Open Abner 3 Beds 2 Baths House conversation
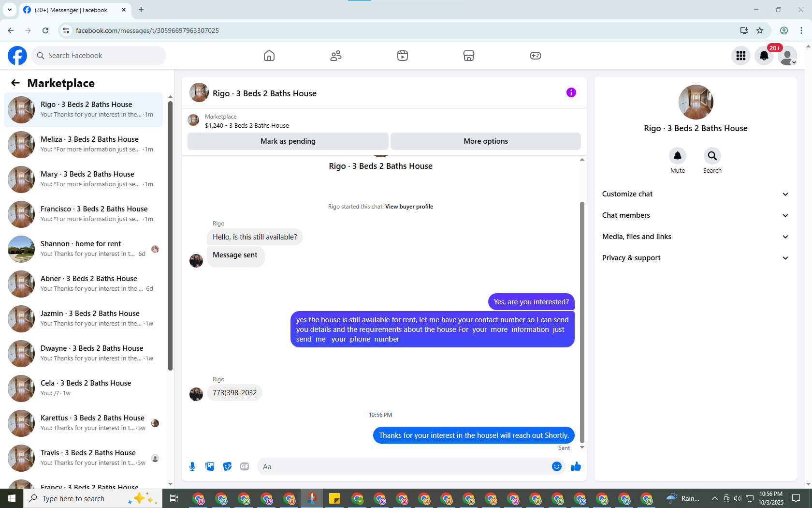The image size is (812, 508). (84, 284)
